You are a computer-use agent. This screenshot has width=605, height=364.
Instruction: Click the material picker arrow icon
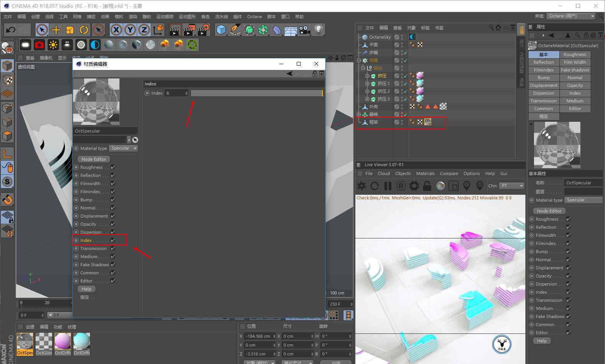pyautogui.click(x=135, y=140)
